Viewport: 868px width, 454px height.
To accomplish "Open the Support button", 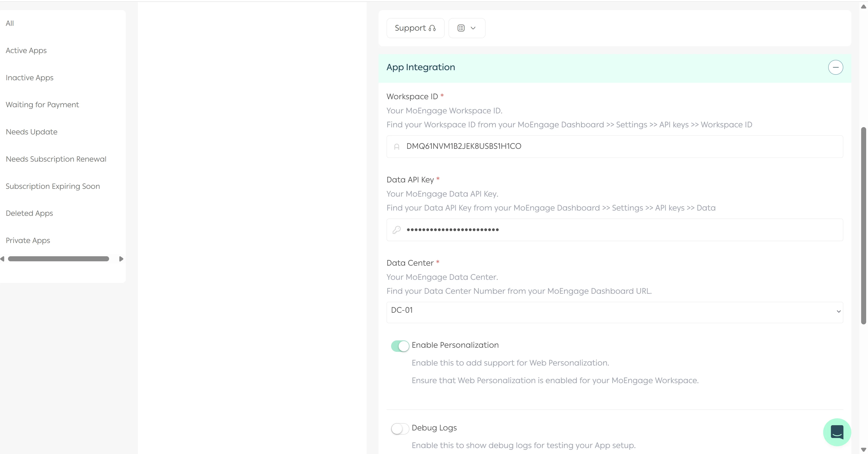I will pyautogui.click(x=415, y=28).
